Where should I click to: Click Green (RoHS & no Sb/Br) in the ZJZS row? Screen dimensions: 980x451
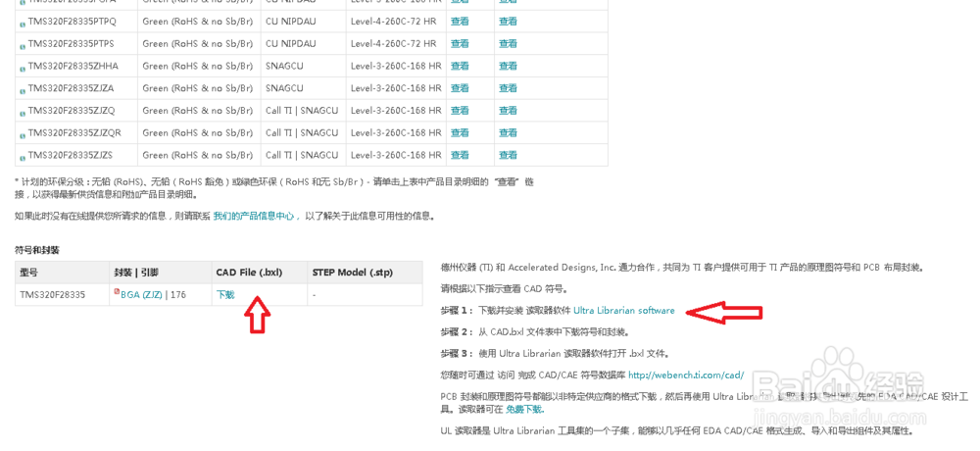(198, 155)
